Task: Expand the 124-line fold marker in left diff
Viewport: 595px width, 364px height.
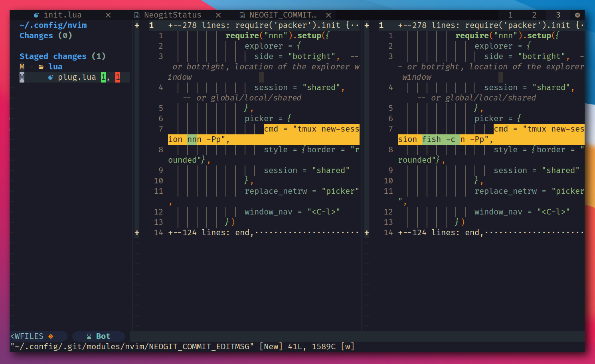Action: [137, 233]
